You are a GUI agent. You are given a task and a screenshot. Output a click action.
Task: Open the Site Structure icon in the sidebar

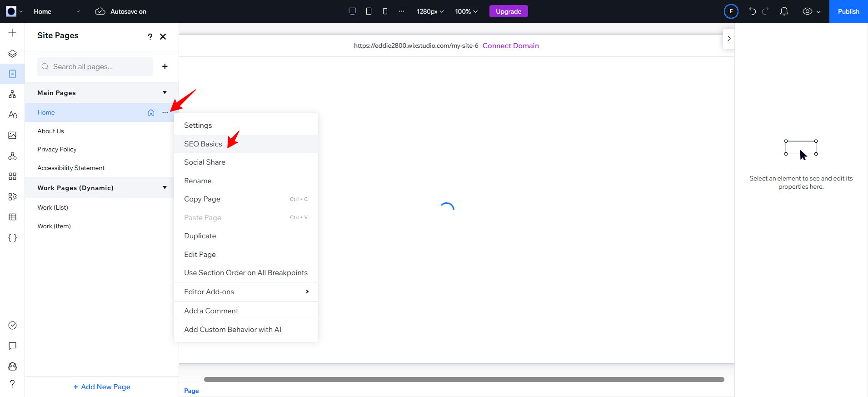[x=12, y=94]
